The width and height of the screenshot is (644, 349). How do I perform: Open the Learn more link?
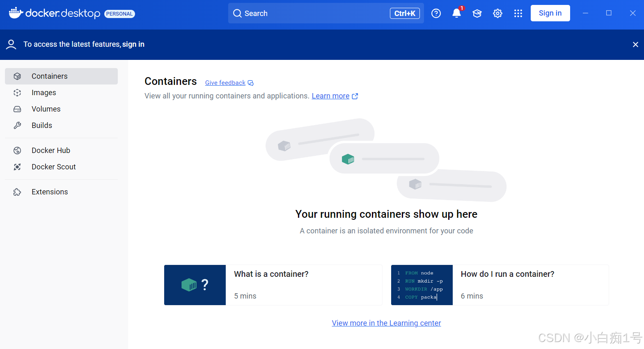[x=330, y=96]
